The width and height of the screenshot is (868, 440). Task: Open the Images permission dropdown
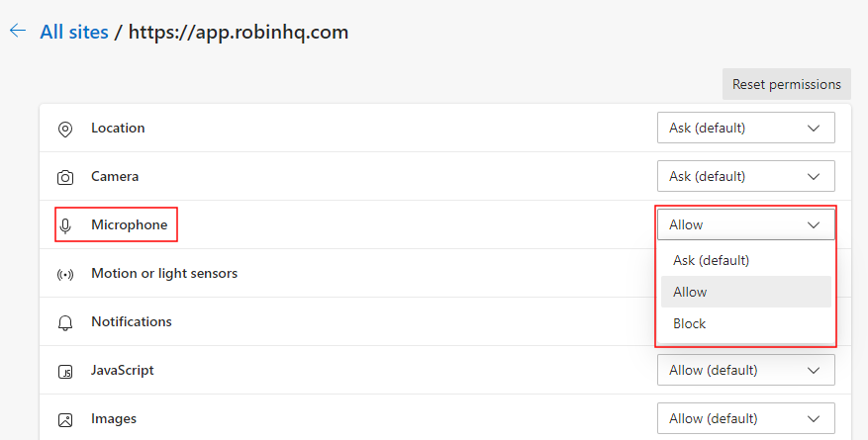[745, 418]
